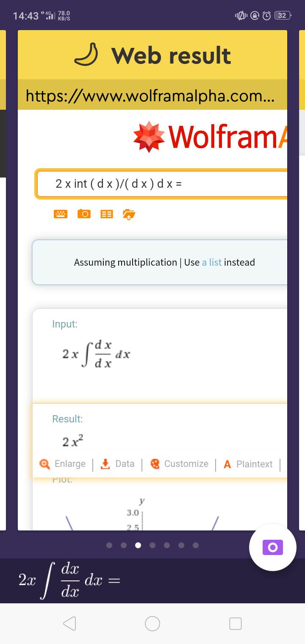Tap the WolframAlpha logo
This screenshot has height=644, width=305.
click(210, 136)
